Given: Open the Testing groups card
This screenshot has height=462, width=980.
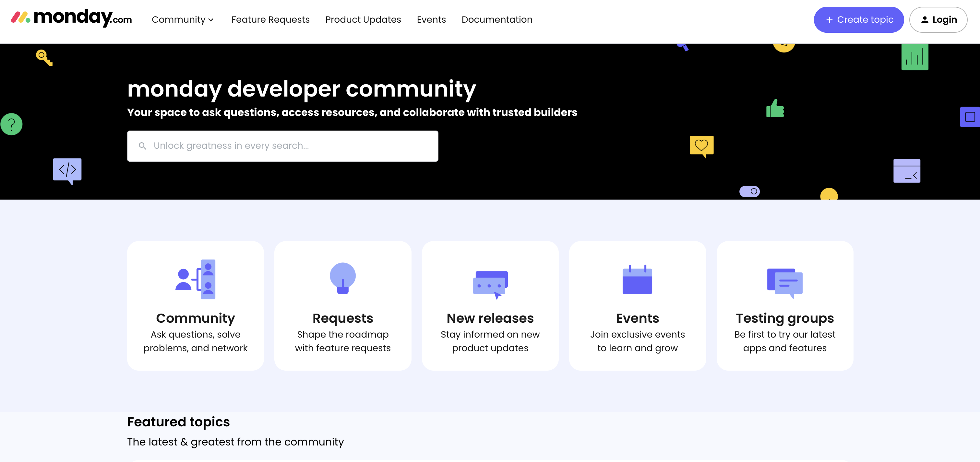Looking at the screenshot, I should [x=785, y=306].
